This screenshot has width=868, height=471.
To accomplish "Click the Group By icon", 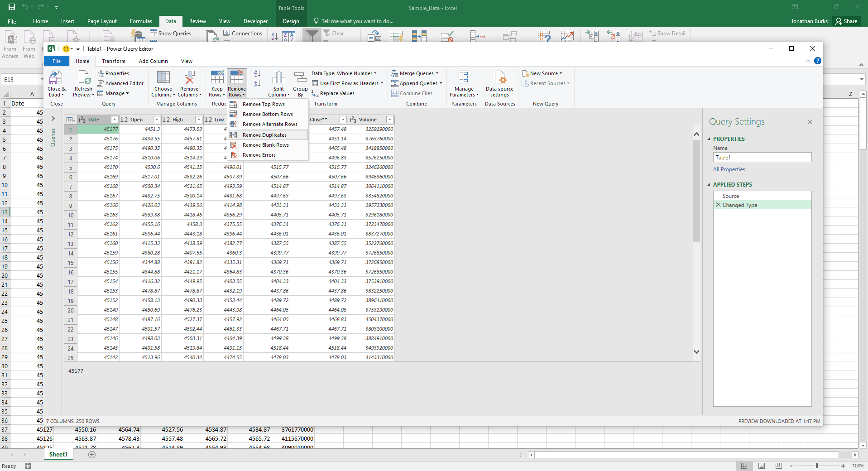I will (x=300, y=78).
